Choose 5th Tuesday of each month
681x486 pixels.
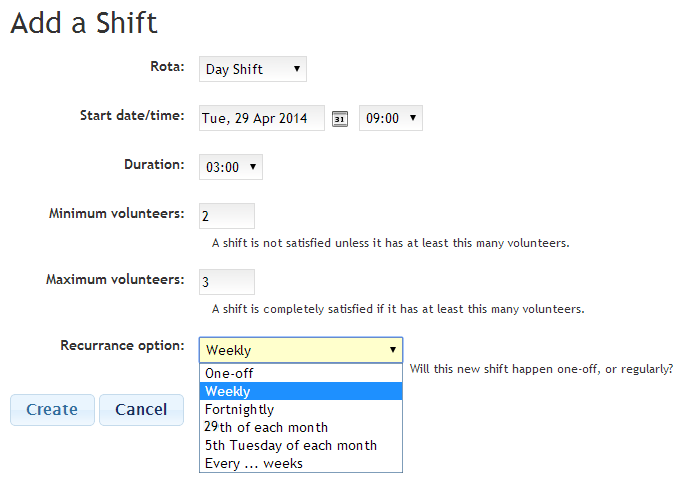point(301,445)
